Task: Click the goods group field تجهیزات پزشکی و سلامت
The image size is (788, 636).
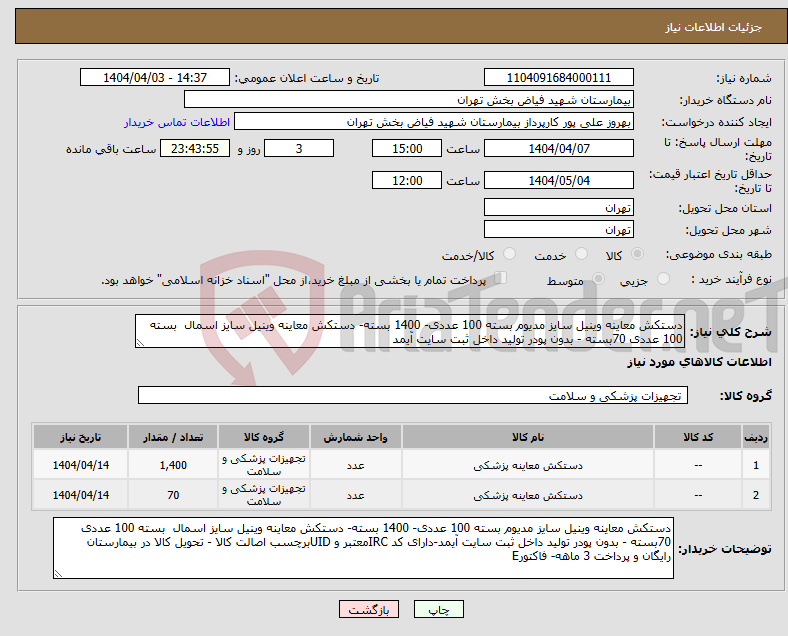Action: [x=413, y=395]
